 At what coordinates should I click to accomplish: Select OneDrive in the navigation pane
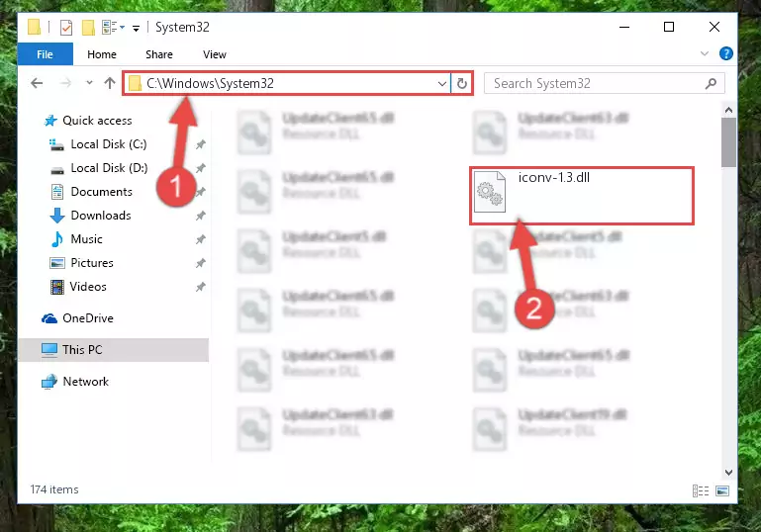click(88, 318)
